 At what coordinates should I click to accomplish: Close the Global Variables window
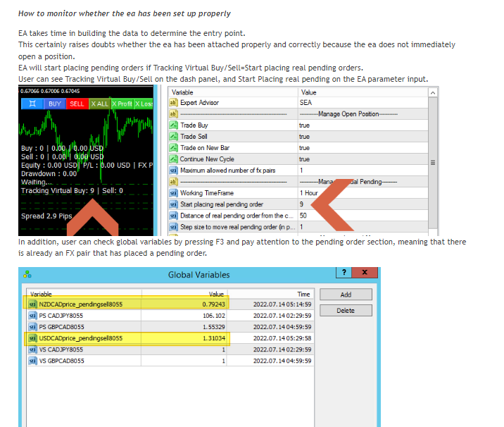pos(365,272)
